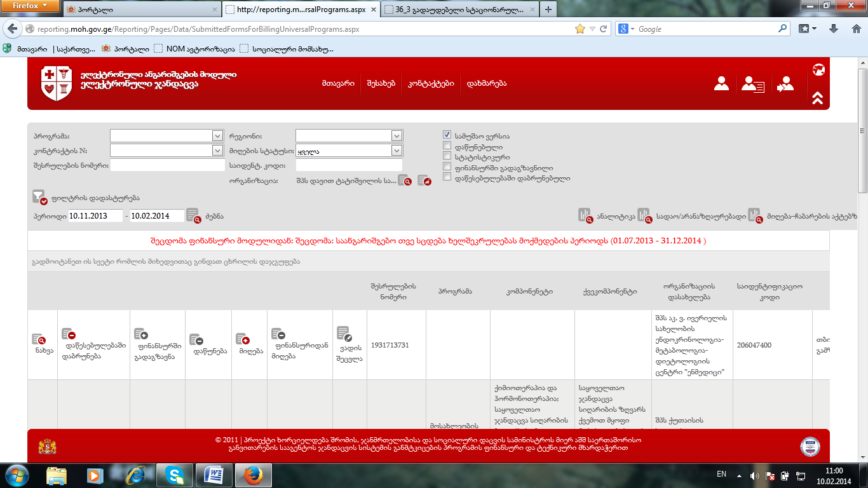This screenshot has width=868, height=488.
Task: Click the ნახვა (view) magnifier icon in first row
Action: [39, 340]
